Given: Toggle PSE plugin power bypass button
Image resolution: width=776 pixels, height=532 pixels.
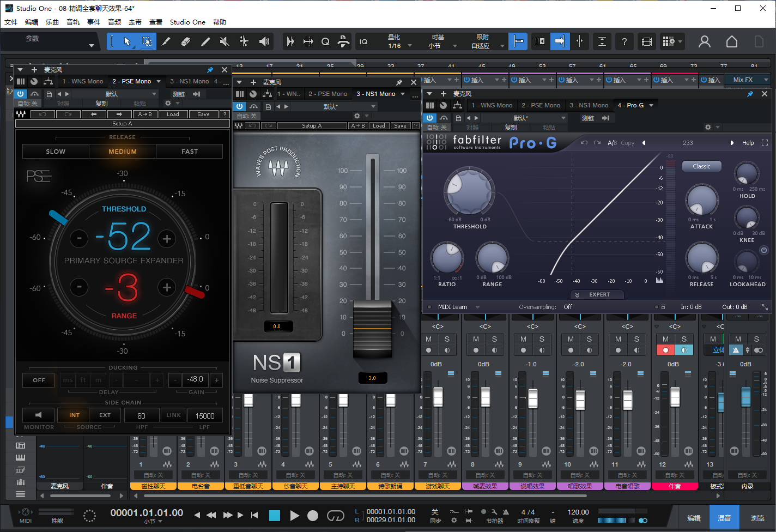Looking at the screenshot, I should click(21, 94).
